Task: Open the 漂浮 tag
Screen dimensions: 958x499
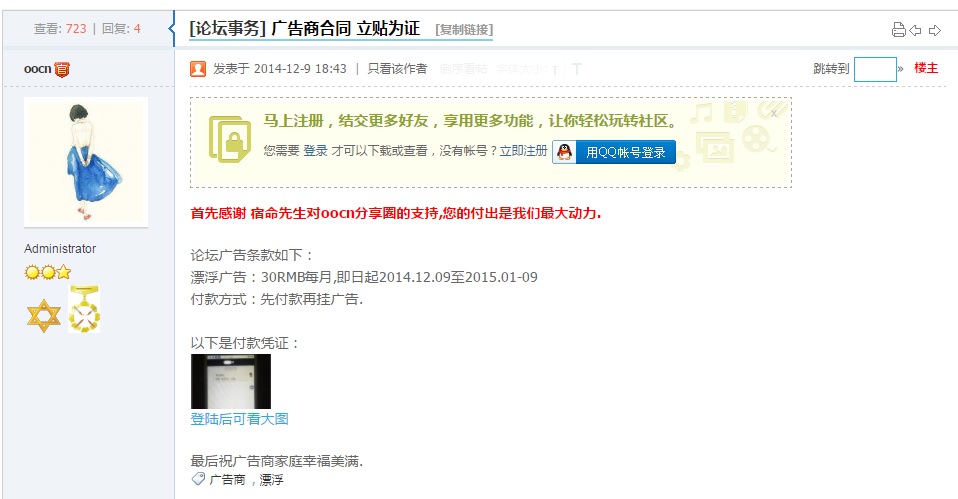Action: (271, 479)
